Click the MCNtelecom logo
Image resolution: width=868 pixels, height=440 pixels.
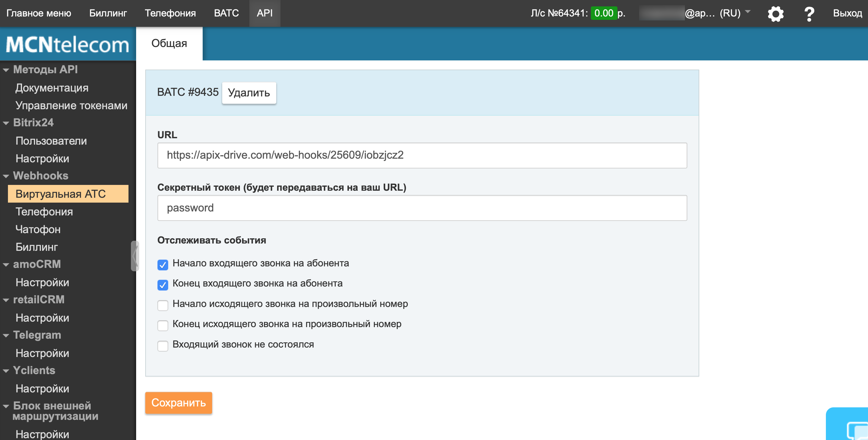(x=67, y=45)
